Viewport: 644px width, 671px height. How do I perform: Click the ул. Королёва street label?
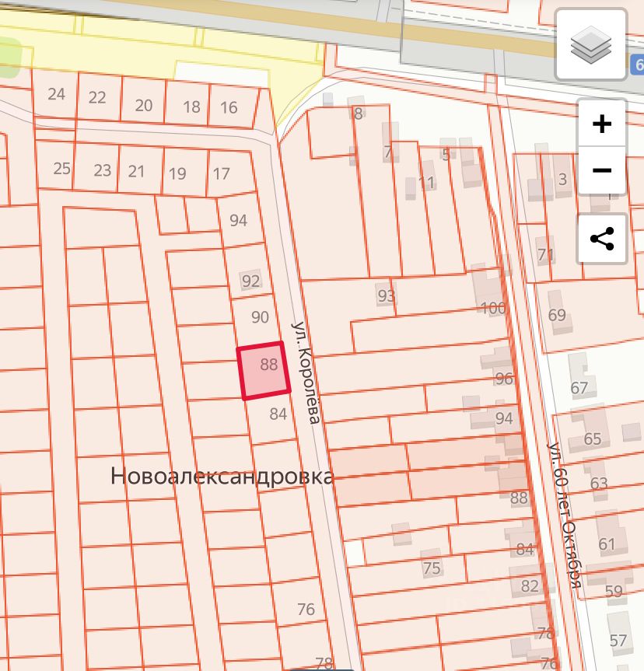point(306,372)
